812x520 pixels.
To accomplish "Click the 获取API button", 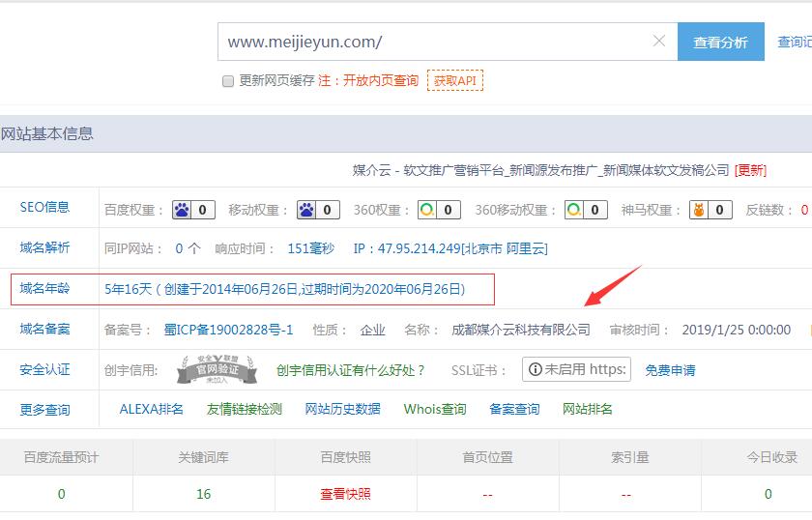I will pos(454,81).
